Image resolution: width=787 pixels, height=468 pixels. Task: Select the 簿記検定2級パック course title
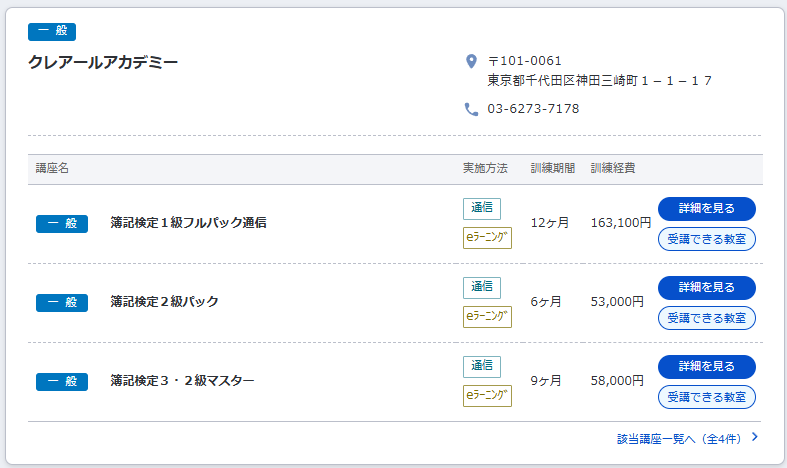coord(164,302)
